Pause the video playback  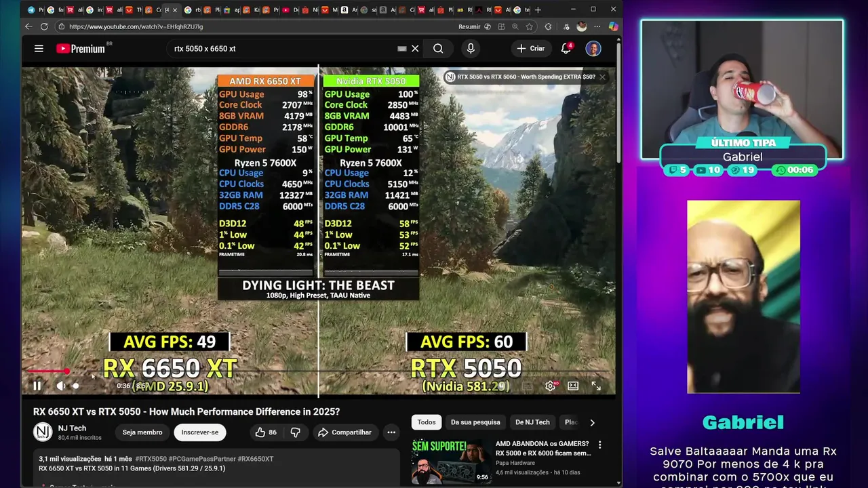point(37,386)
